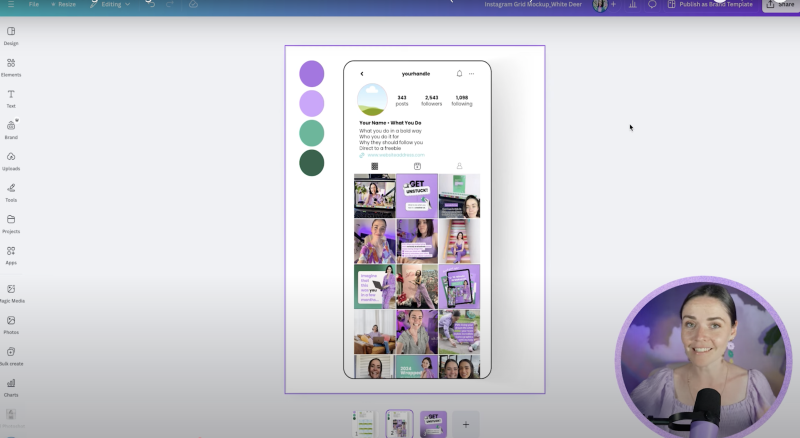Open the analytics bar chart icon
Viewport: 800px width, 438px height.
point(633,4)
